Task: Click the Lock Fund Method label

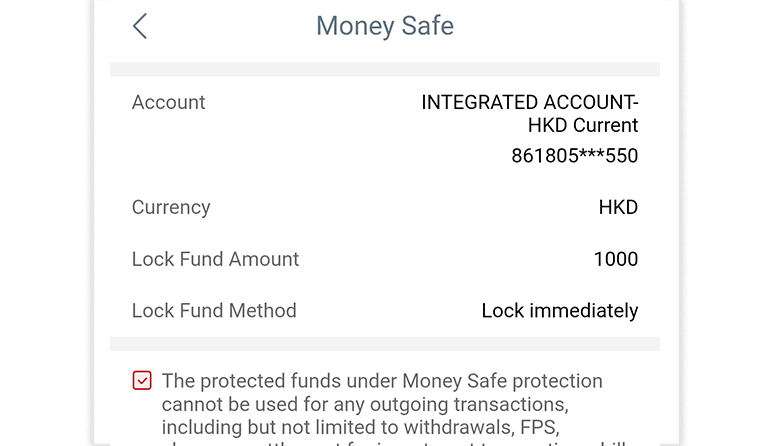Action: click(214, 310)
